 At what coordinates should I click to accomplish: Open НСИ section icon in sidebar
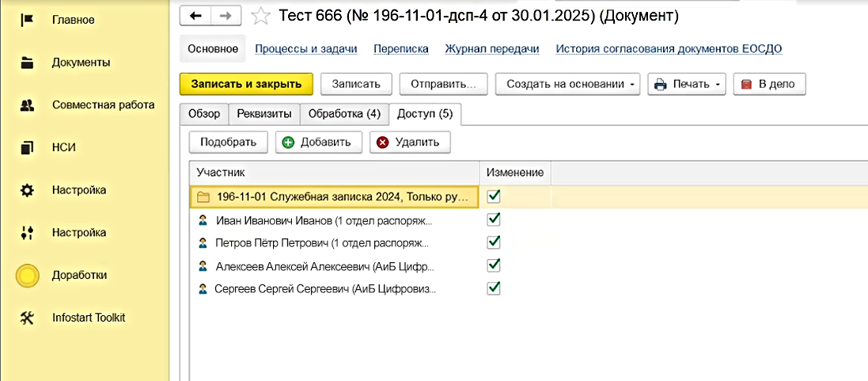tap(28, 147)
